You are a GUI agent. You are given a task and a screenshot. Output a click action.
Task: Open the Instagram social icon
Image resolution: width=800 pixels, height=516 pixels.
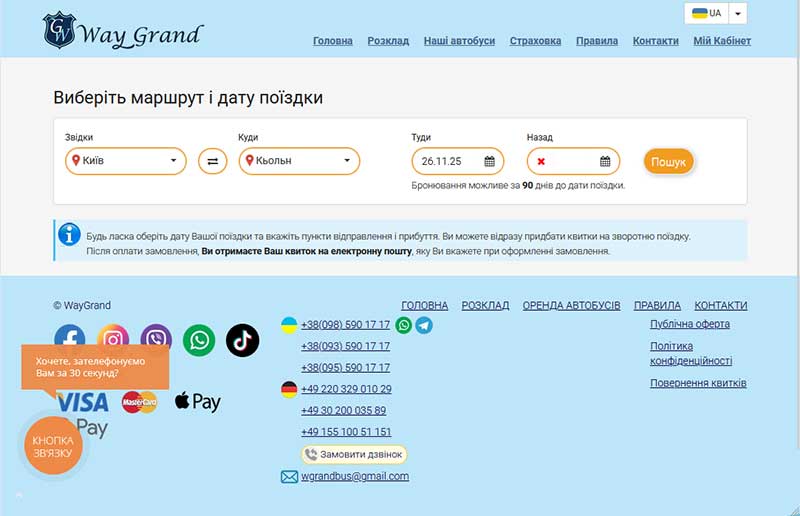(x=114, y=340)
